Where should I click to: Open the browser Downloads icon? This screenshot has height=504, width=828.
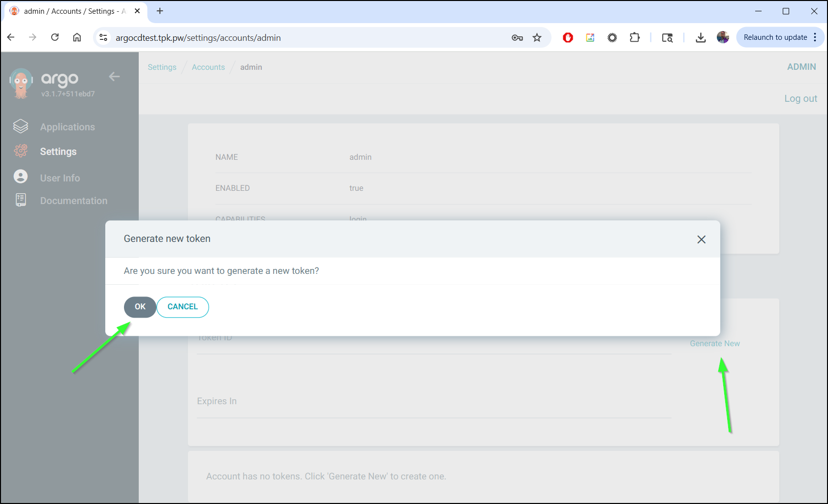701,38
